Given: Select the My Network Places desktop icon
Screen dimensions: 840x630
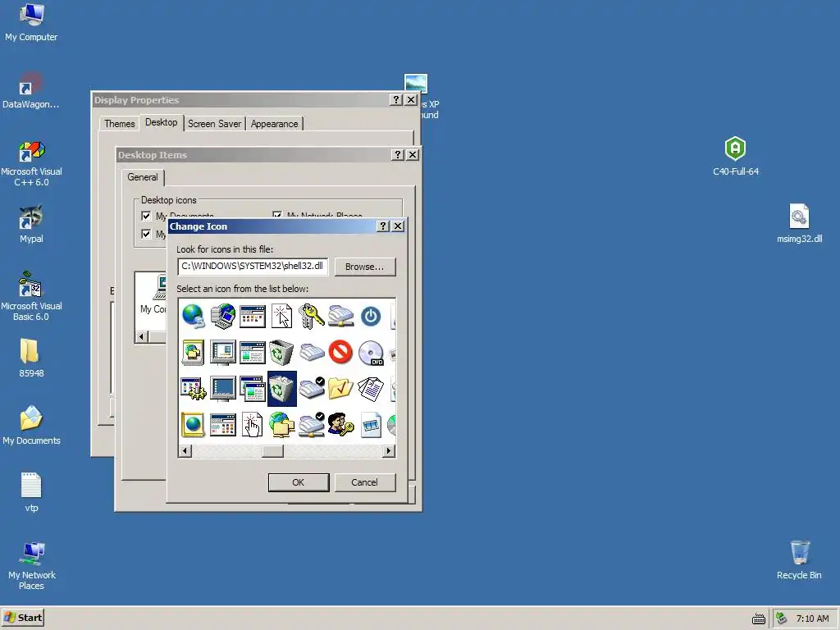Looking at the screenshot, I should point(32,566).
